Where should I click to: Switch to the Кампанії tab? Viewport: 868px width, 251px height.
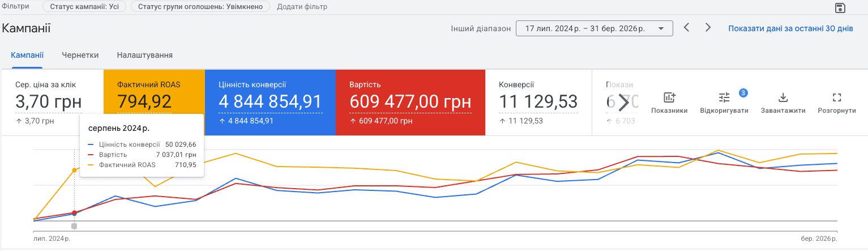tap(27, 55)
